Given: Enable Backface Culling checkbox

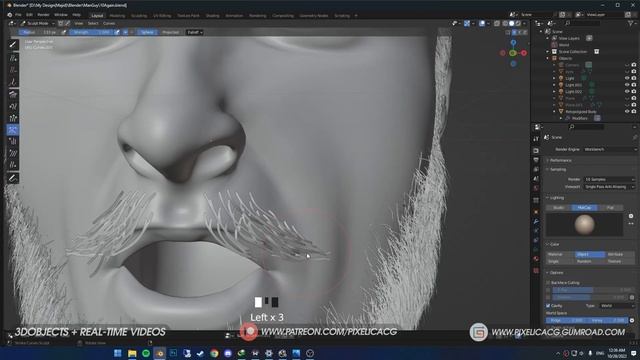Looking at the screenshot, I should (548, 282).
